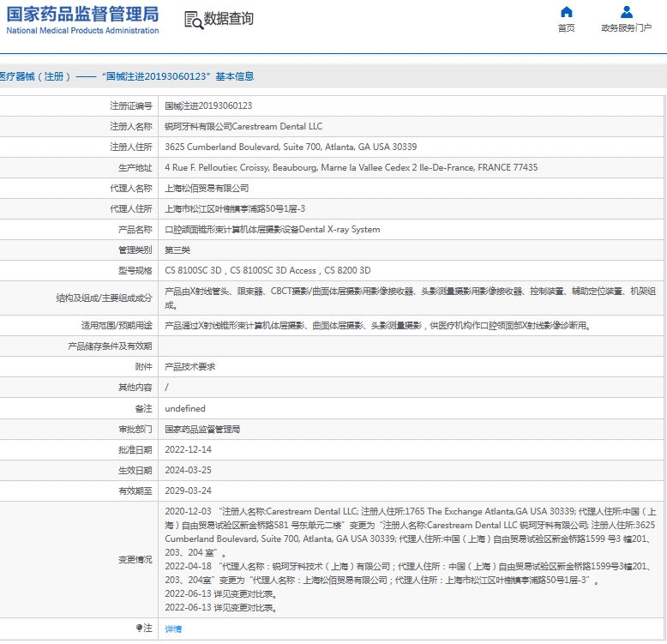Select the undefined remark value
Image resolution: width=667 pixels, height=644 pixels.
(x=185, y=408)
